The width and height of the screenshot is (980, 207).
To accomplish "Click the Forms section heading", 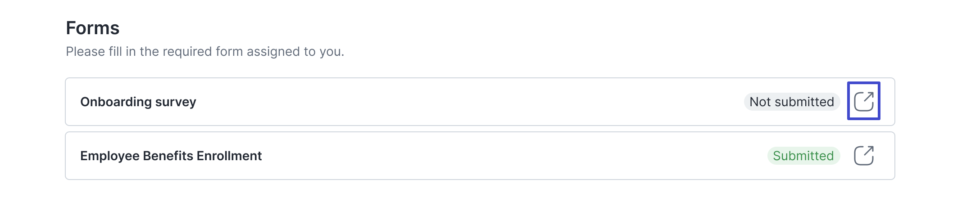I will click(x=93, y=28).
